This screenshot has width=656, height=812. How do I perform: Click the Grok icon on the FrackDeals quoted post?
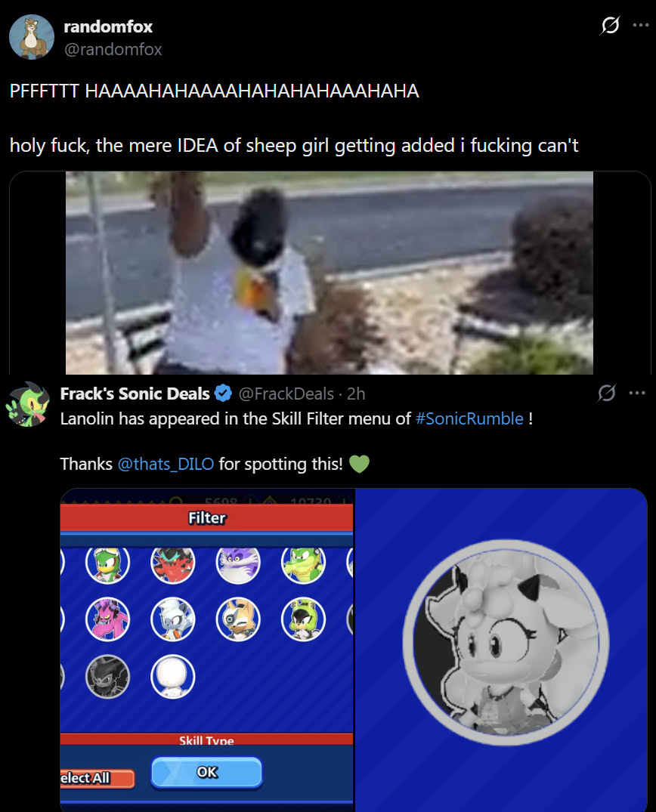tap(606, 393)
